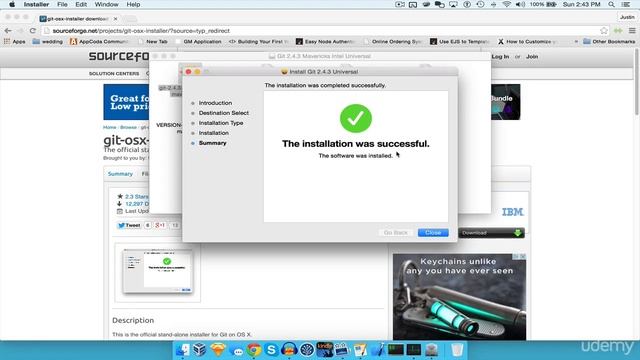Viewport: 640px width, 360px height.
Task: Click the green extension icon beside the star
Action: click(618, 31)
